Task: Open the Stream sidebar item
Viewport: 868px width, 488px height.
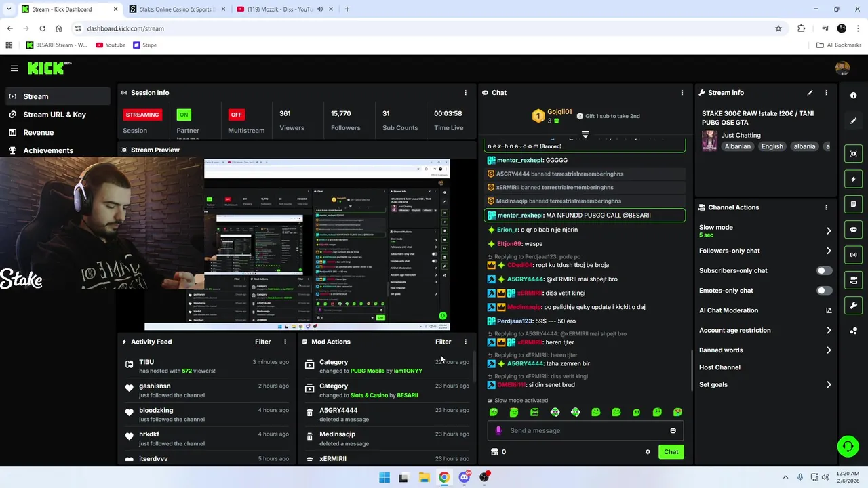Action: [57, 96]
